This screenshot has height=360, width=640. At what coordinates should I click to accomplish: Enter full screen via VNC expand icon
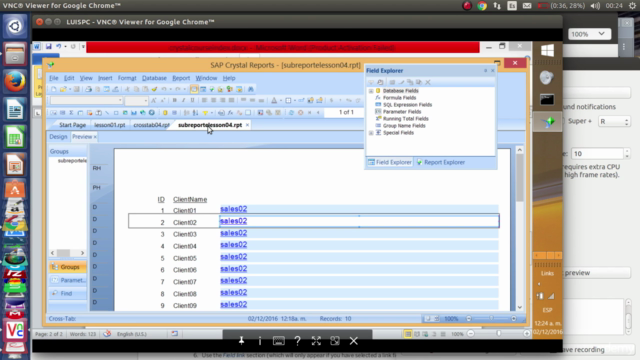tap(316, 341)
